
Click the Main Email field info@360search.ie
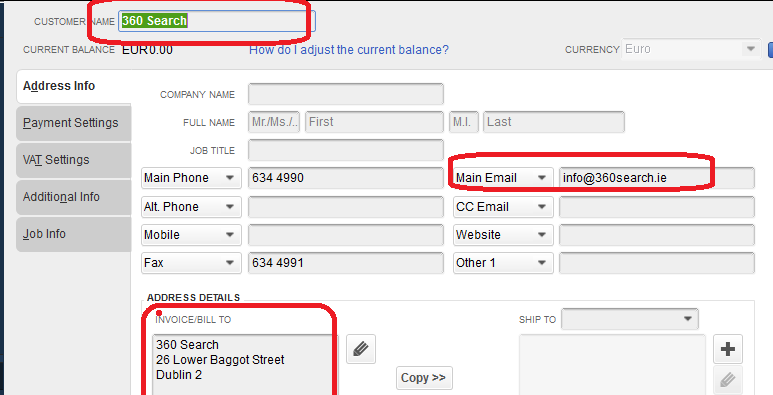657,178
